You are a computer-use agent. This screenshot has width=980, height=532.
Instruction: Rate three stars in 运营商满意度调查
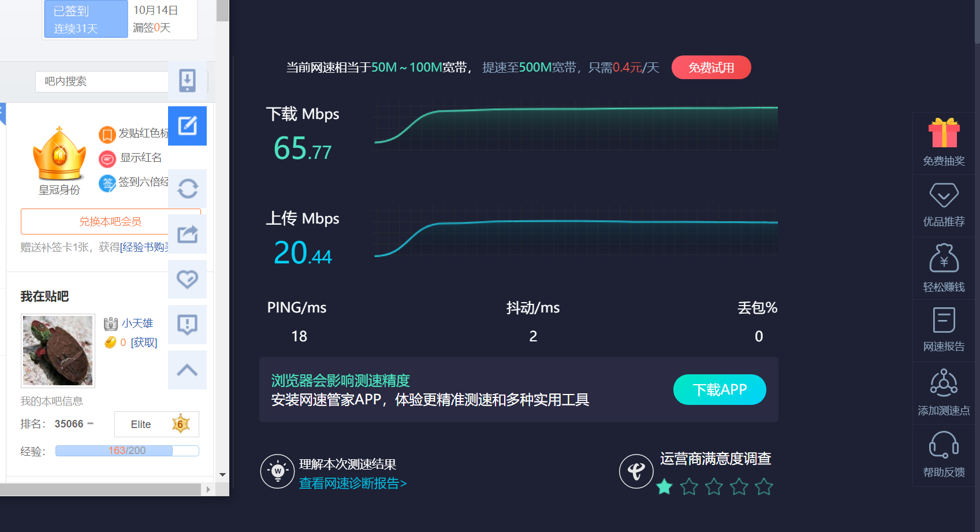click(714, 487)
